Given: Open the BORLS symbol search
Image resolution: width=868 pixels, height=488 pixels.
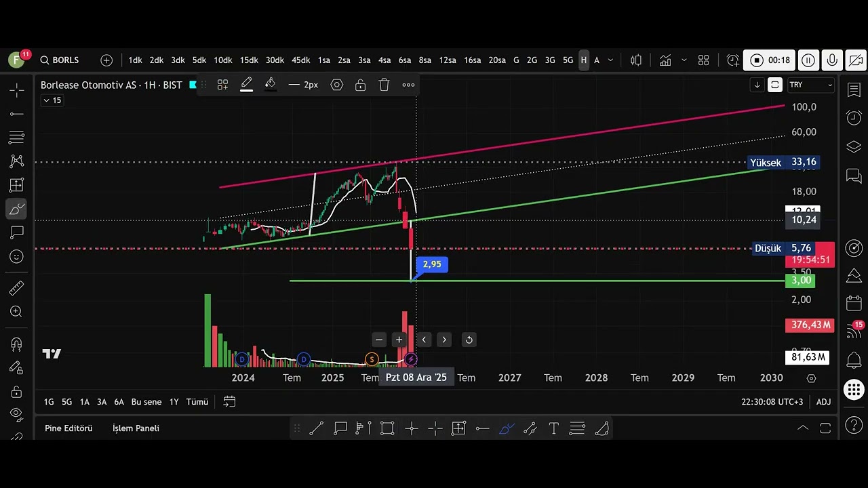Looking at the screenshot, I should tap(59, 60).
